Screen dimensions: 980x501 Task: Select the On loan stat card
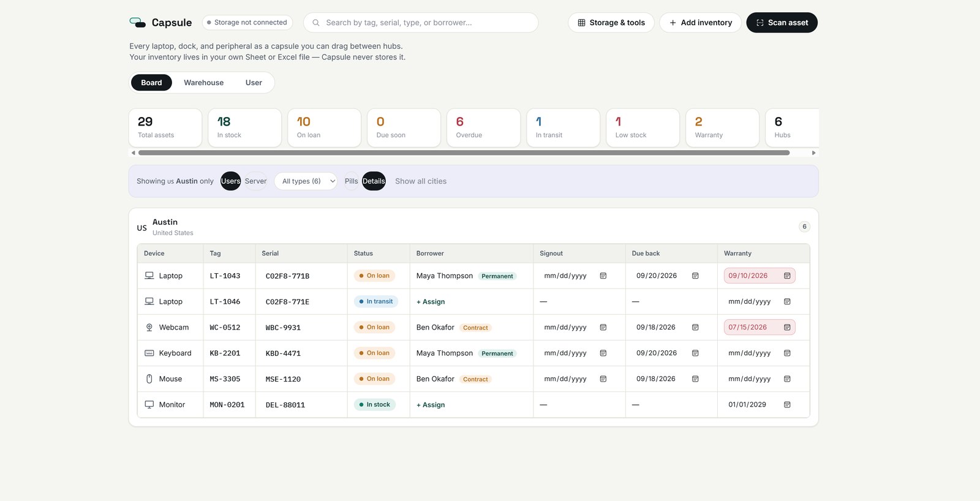[325, 128]
